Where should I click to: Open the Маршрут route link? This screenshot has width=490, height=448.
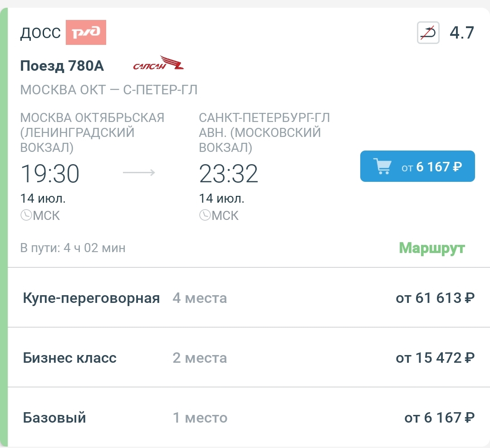tap(431, 248)
